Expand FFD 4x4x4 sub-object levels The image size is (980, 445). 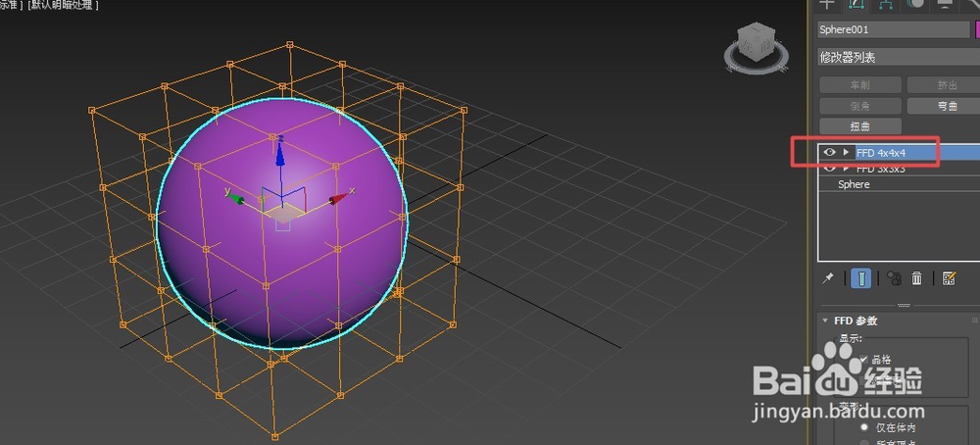click(847, 152)
